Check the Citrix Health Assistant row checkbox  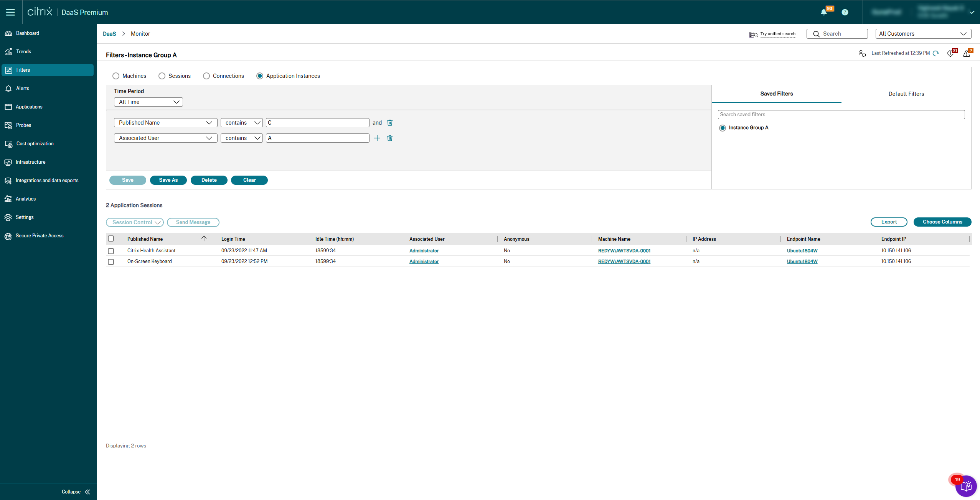pos(111,251)
